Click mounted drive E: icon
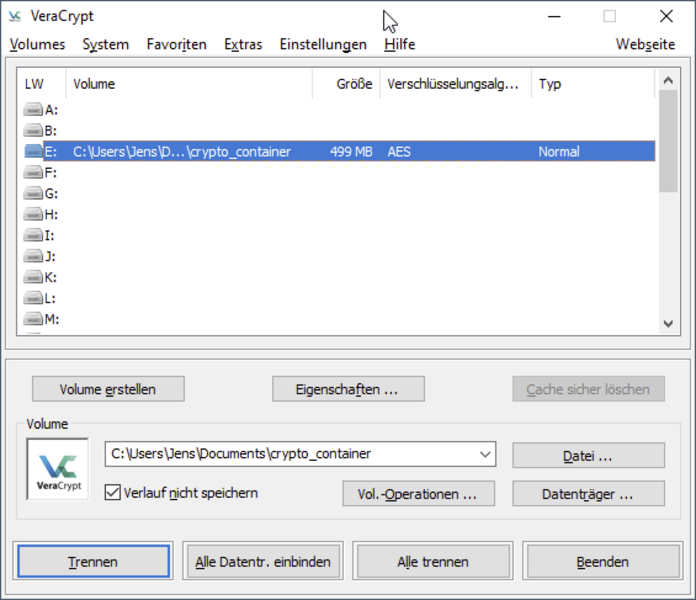696x600 pixels. pos(34,152)
